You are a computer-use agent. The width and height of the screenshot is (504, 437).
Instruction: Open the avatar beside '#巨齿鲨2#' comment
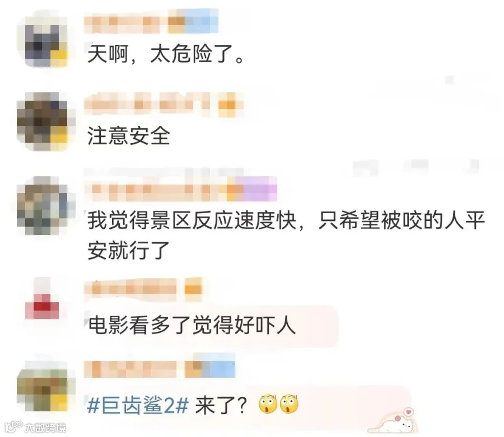point(42,386)
